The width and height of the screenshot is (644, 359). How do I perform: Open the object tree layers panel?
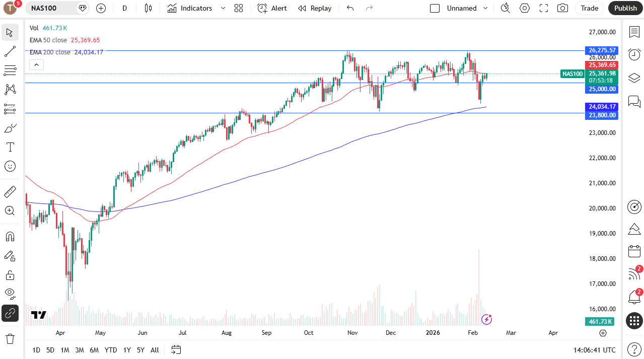pos(634,78)
